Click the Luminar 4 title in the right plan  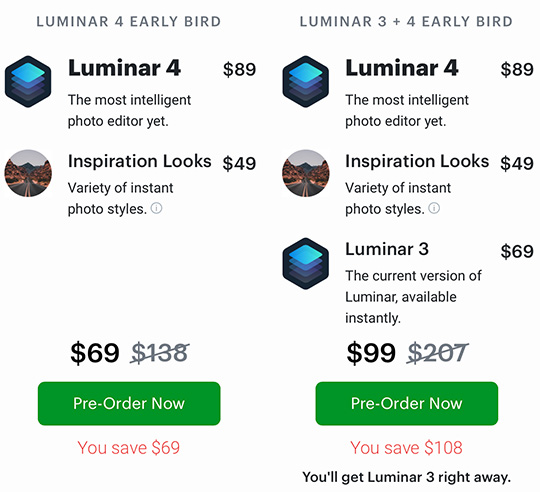coord(402,68)
